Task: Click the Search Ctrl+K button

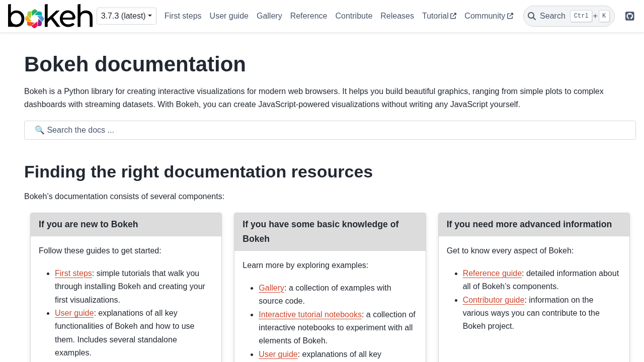Action: click(x=569, y=16)
